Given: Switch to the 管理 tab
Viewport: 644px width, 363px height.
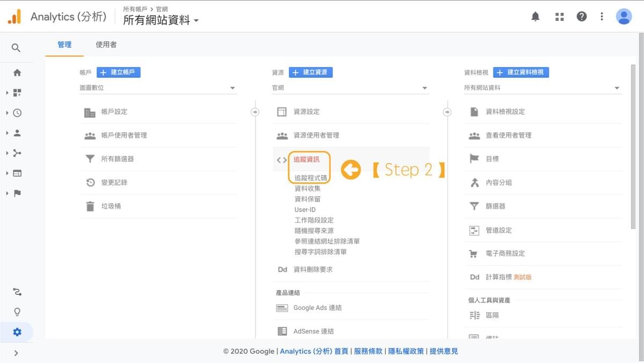Looking at the screenshot, I should click(64, 45).
